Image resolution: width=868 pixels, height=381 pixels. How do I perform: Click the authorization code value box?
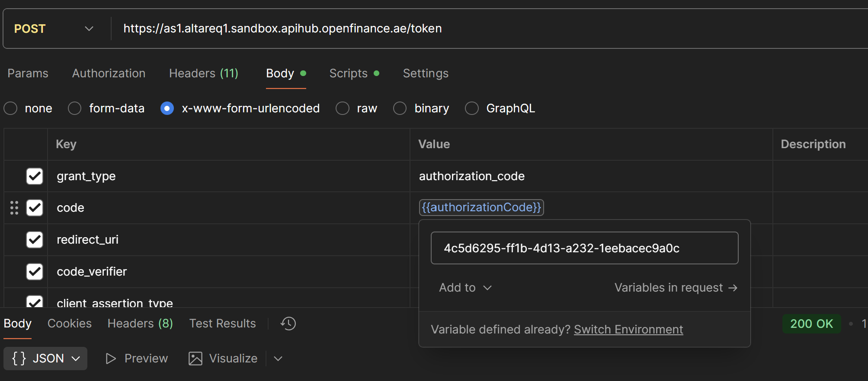[584, 248]
